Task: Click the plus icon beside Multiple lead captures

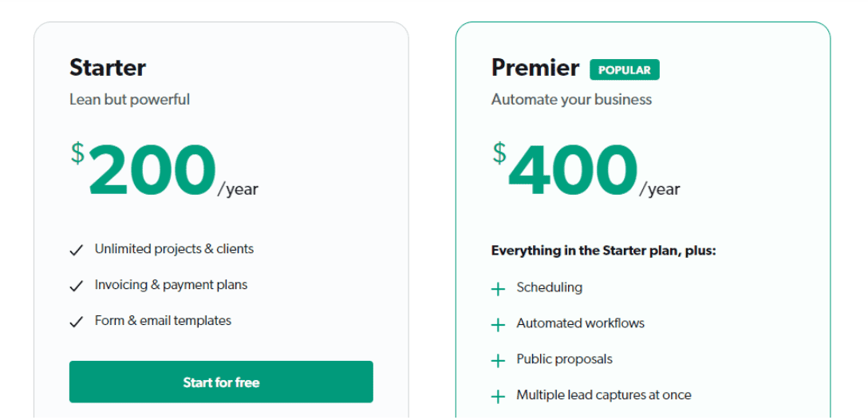Action: (x=498, y=397)
